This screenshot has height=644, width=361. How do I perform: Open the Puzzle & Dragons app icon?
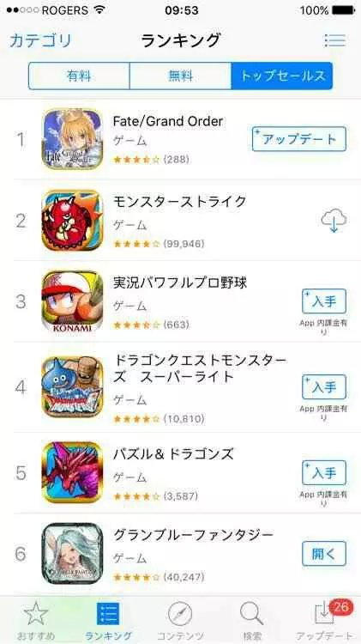click(x=73, y=472)
